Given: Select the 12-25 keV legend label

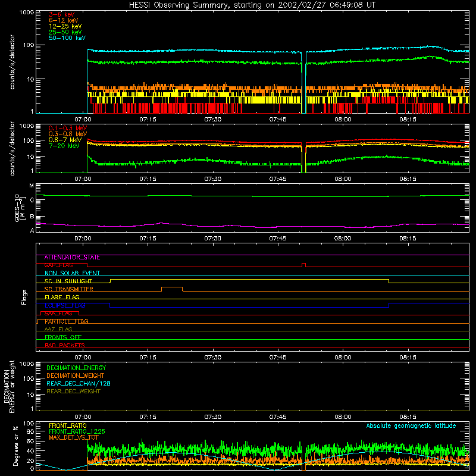Looking at the screenshot, I should tap(65, 26).
